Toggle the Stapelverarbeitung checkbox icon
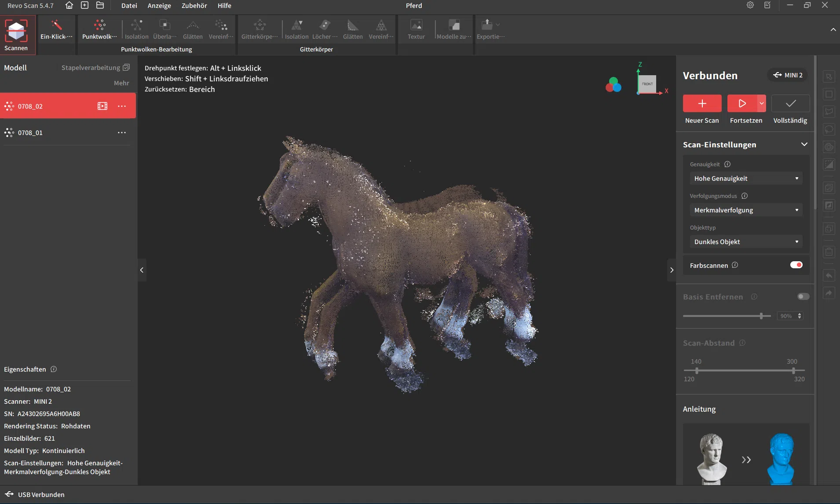The width and height of the screenshot is (840, 504). [x=127, y=67]
